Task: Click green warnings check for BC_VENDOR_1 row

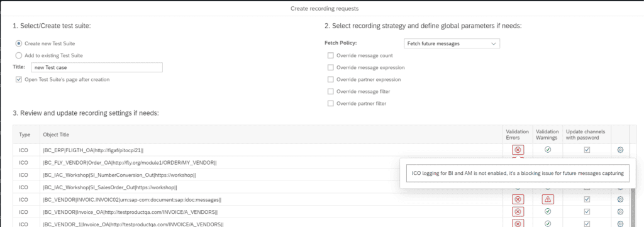Action: [548, 224]
